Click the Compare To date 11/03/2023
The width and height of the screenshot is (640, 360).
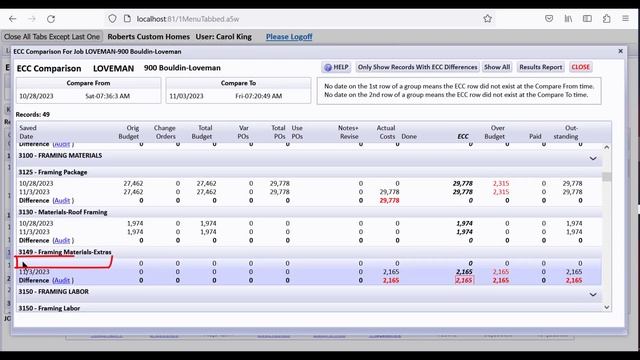pyautogui.click(x=186, y=96)
